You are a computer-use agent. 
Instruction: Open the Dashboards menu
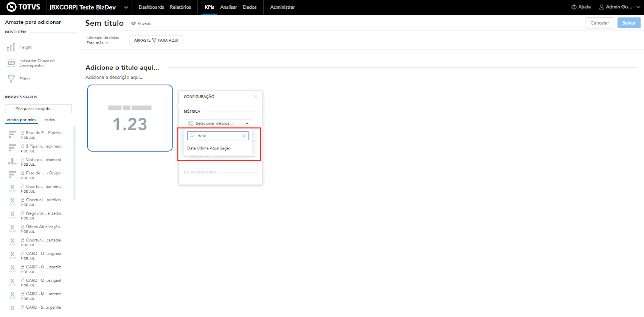click(x=151, y=7)
